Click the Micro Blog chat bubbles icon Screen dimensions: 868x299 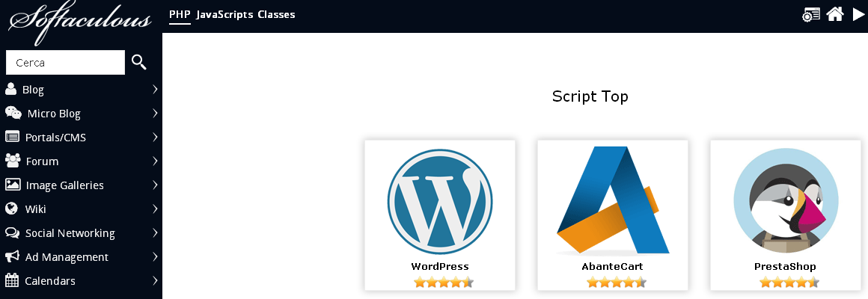[x=13, y=113]
